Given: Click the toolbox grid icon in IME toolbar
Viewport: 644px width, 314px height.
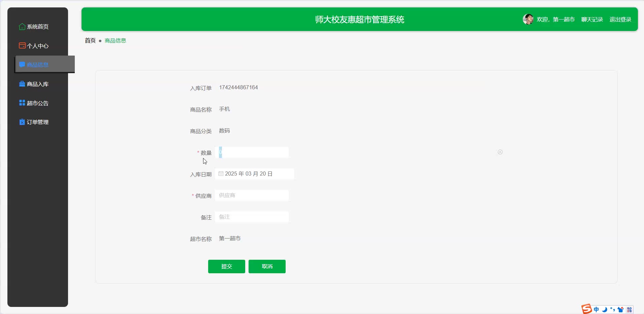Looking at the screenshot, I should pyautogui.click(x=629, y=309).
